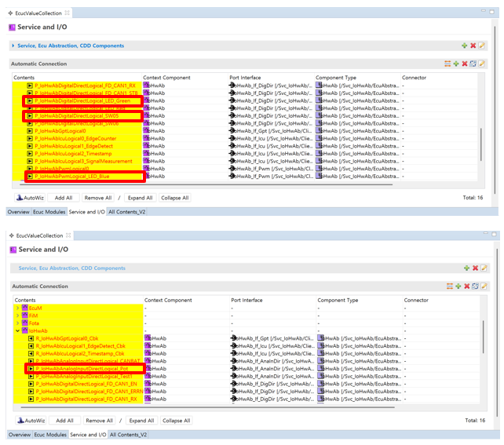Screen dimensions: 504x445
Task: Click horizontal scrollbar under lower contents table
Action: point(208,407)
